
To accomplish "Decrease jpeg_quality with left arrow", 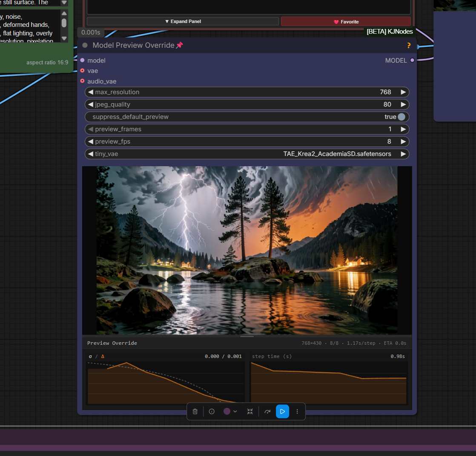I will tap(90, 104).
